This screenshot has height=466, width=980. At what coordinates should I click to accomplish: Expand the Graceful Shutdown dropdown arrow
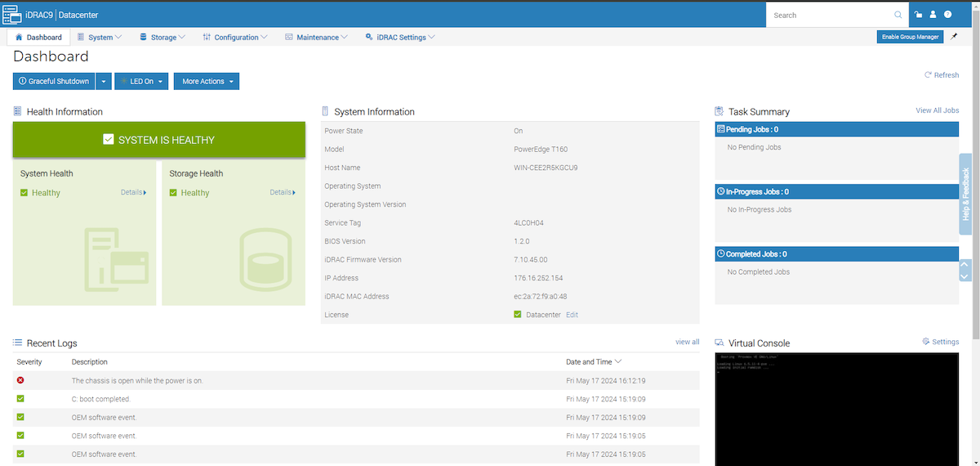tap(104, 81)
